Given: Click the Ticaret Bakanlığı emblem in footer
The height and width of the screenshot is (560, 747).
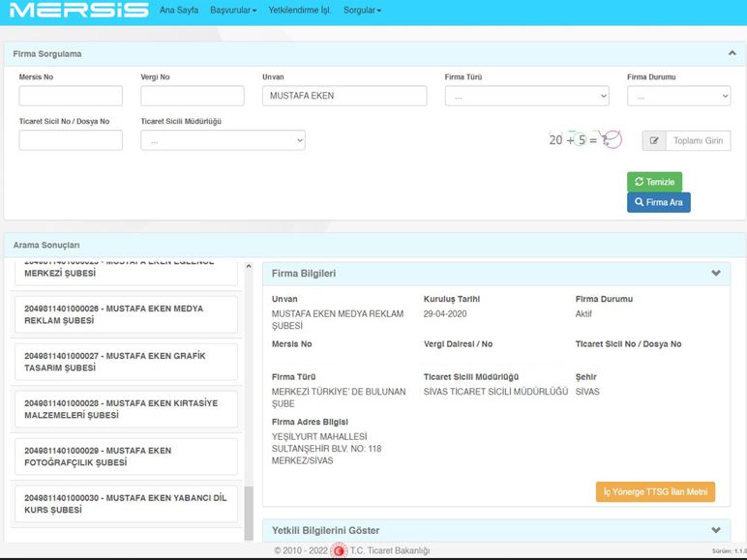Looking at the screenshot, I should click(x=339, y=550).
